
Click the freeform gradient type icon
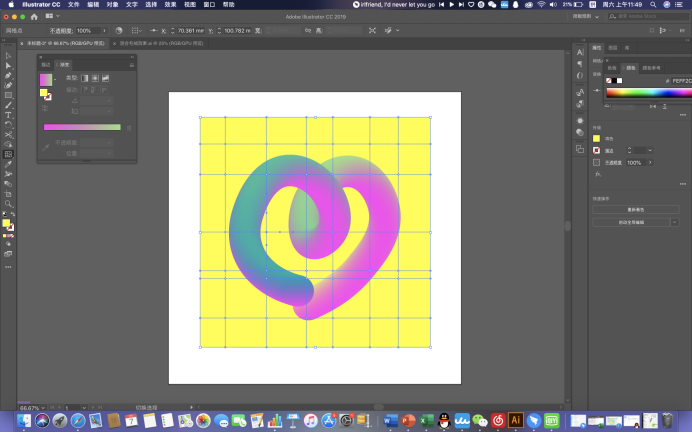tap(105, 78)
